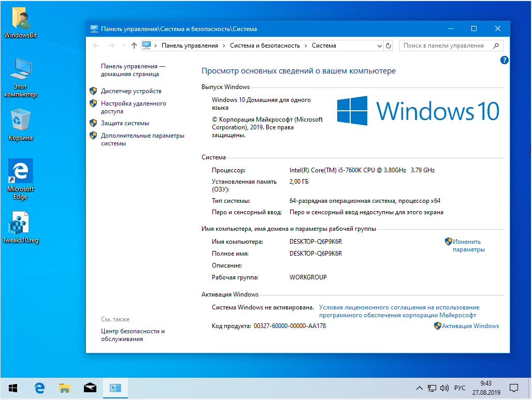Open Панель управления — домашняя страница link
This screenshot has height=400, width=532.
[x=133, y=70]
